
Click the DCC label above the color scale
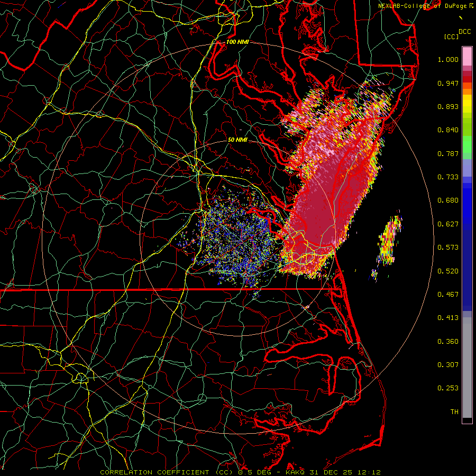coord(464,32)
